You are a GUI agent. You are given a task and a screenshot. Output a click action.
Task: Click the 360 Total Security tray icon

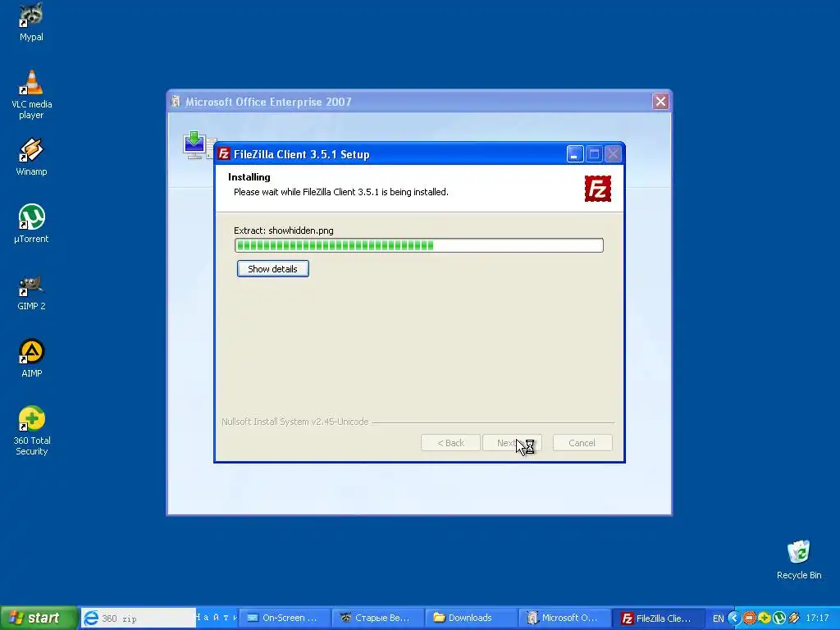pos(764,619)
